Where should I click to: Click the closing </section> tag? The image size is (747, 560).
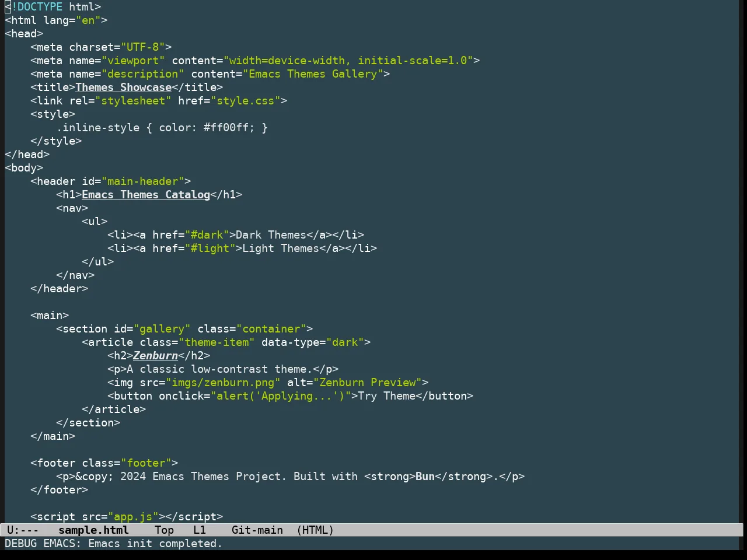point(88,423)
